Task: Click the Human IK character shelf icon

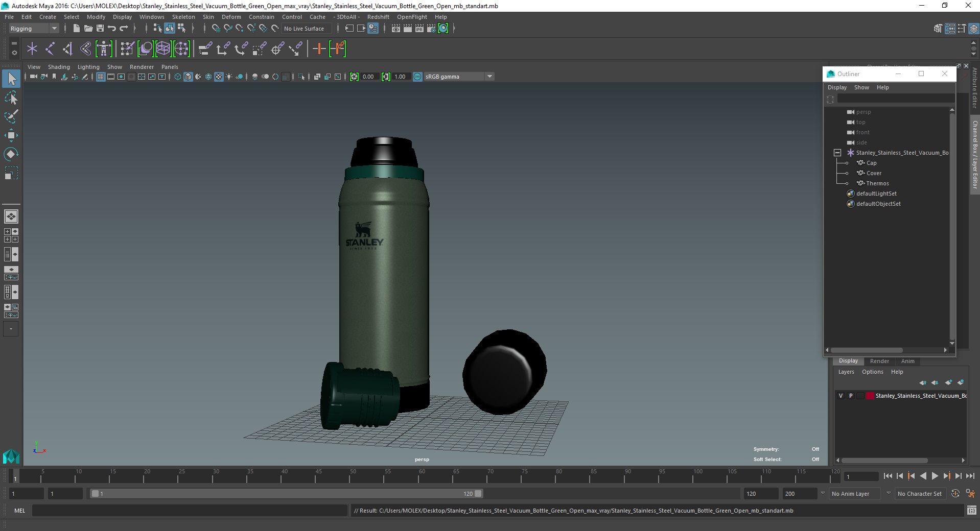Action: [104, 49]
